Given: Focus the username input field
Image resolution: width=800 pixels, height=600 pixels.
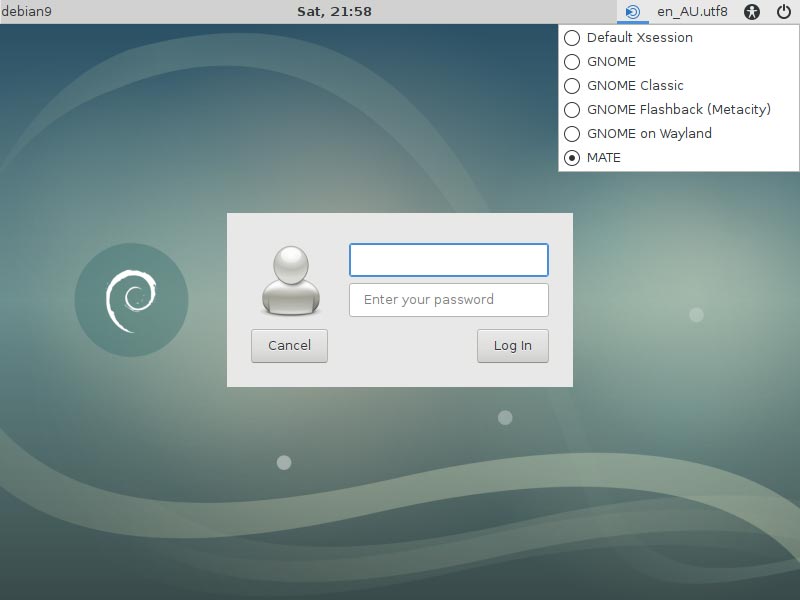Looking at the screenshot, I should point(449,260).
